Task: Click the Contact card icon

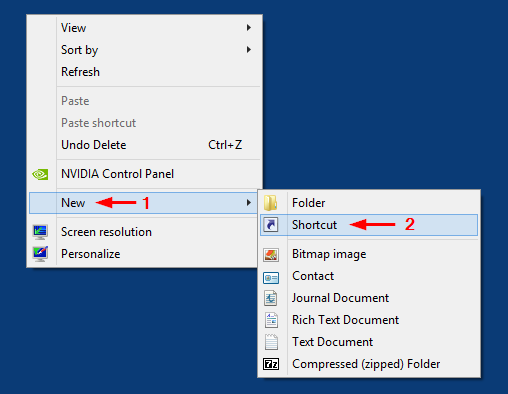Action: pos(271,277)
